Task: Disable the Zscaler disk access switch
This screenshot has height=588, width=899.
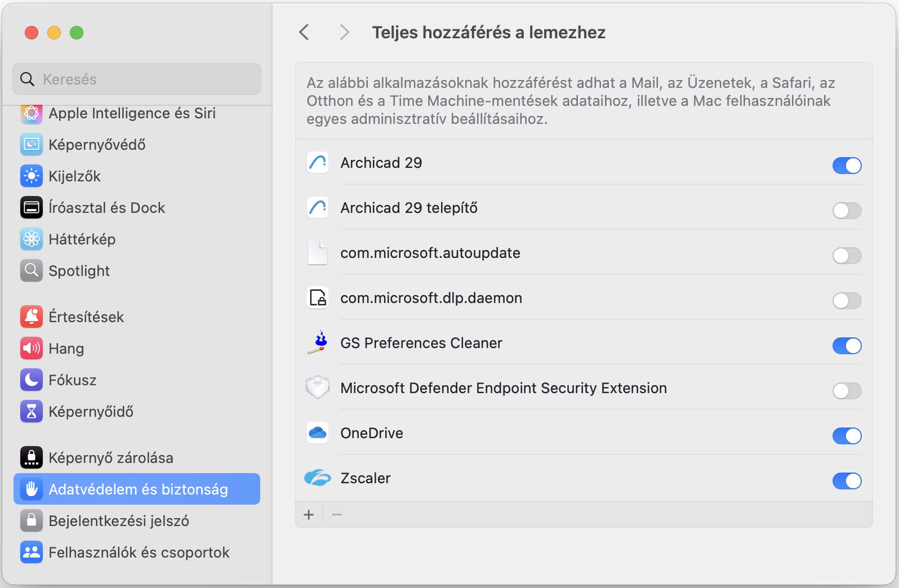Action: [847, 481]
